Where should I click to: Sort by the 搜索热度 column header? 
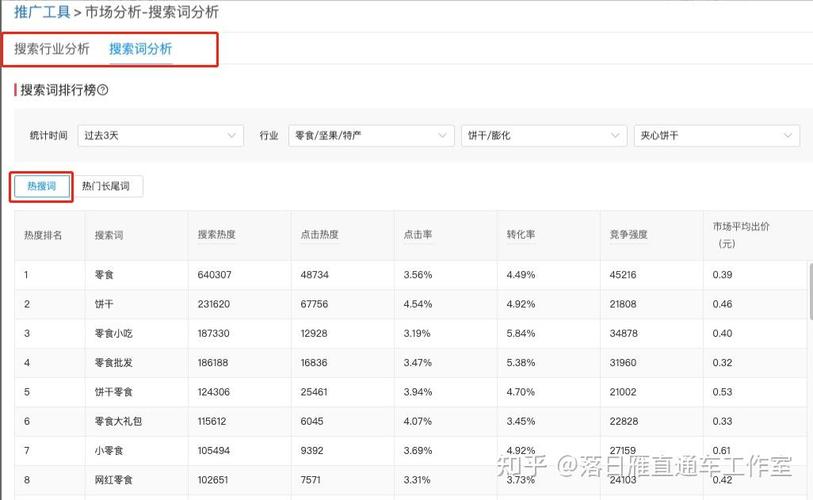click(x=217, y=234)
